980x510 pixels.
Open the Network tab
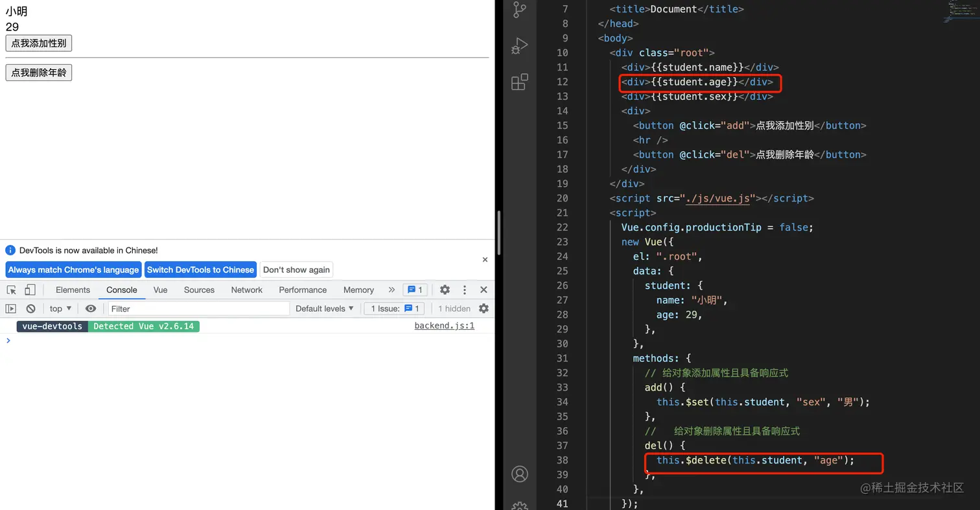click(x=247, y=290)
